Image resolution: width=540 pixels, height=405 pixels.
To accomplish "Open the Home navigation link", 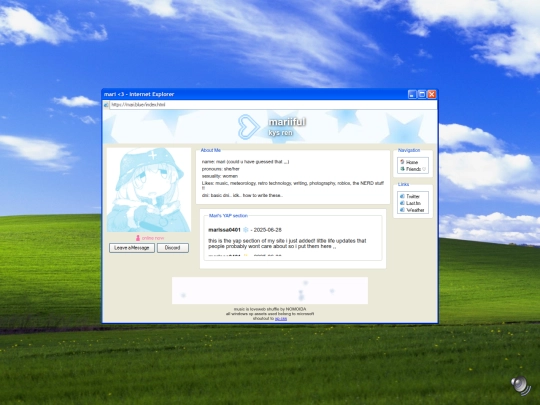I will pyautogui.click(x=412, y=162).
